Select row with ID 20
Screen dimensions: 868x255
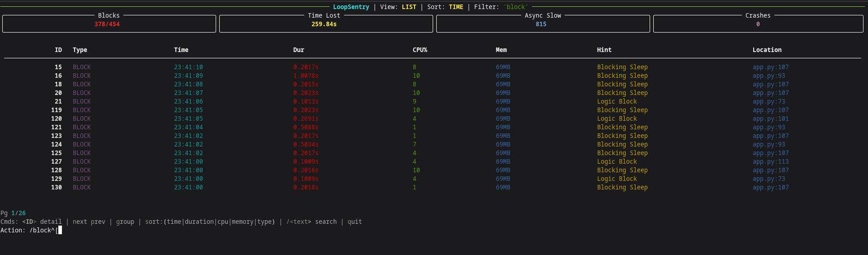tap(433, 93)
